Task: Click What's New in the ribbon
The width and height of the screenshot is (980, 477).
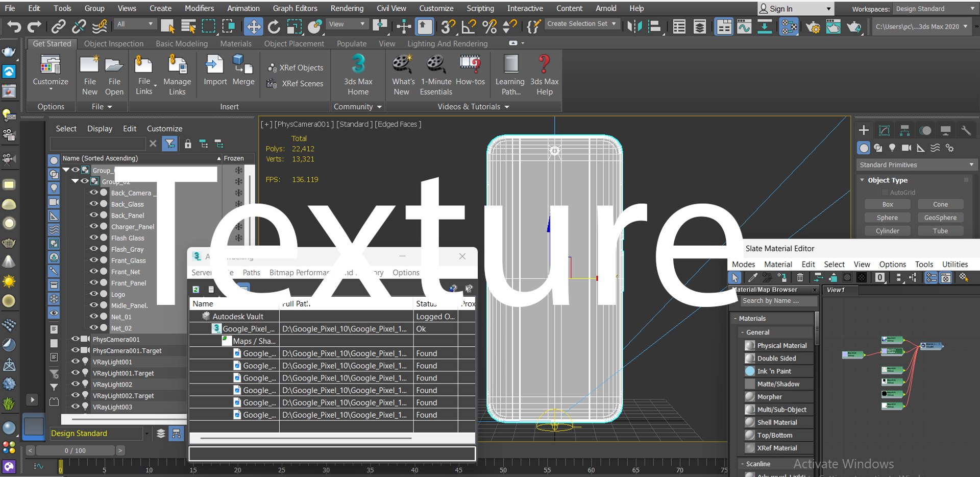Action: coord(403,76)
